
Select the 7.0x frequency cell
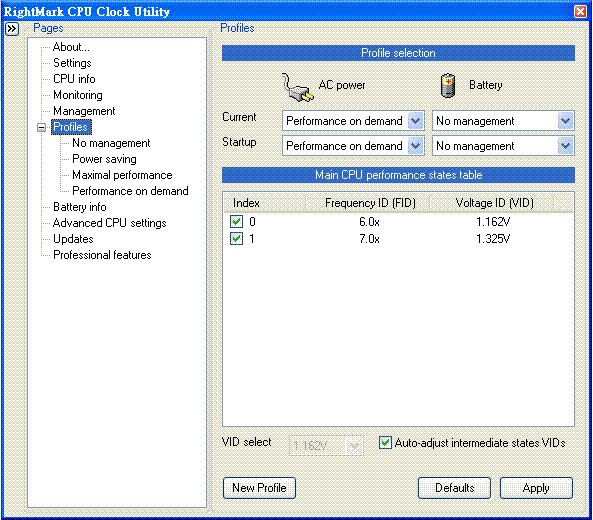pyautogui.click(x=369, y=239)
